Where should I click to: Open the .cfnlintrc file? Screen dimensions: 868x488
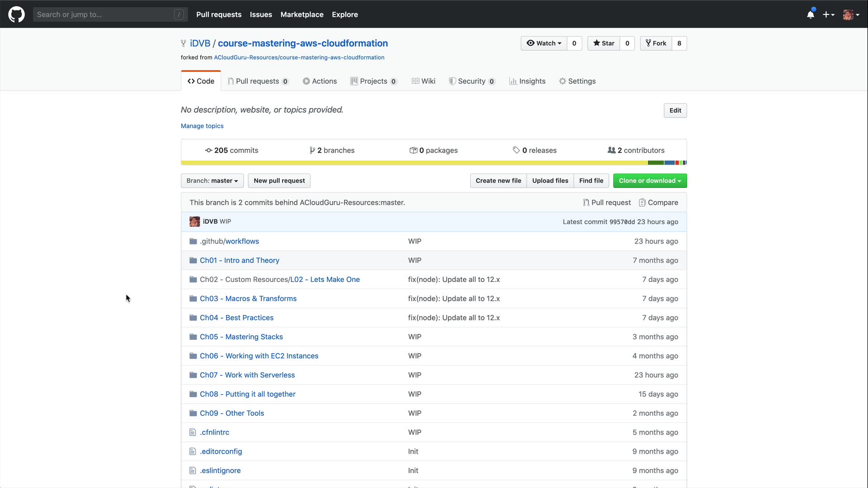(214, 432)
